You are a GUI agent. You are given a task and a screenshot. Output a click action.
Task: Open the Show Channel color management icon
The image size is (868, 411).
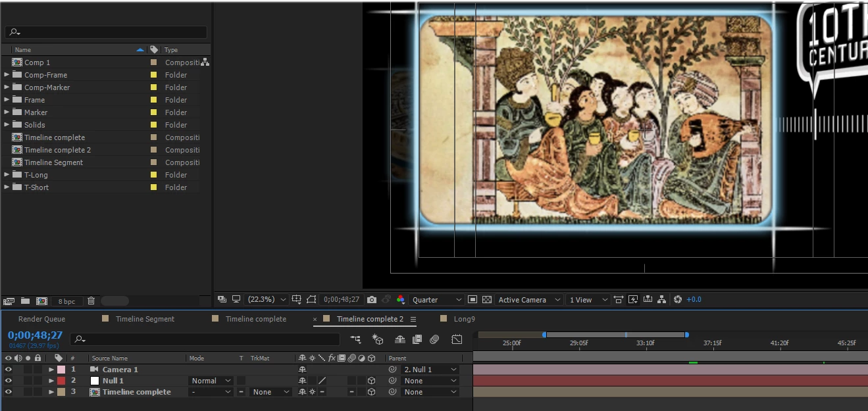(400, 299)
